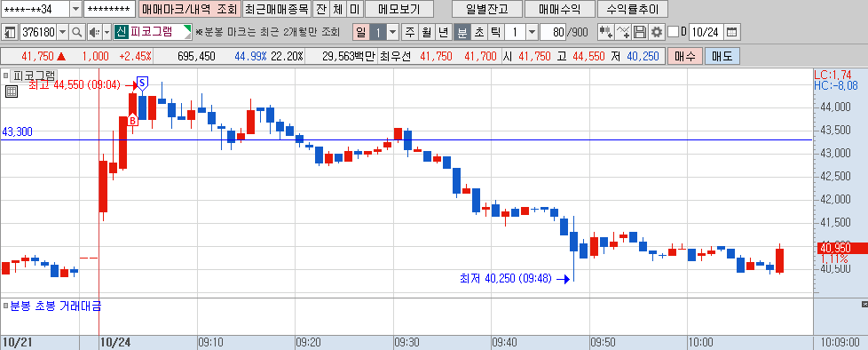Expand the minute interval dropdown next to 틱
This screenshot has height=350, width=868.
[x=532, y=32]
